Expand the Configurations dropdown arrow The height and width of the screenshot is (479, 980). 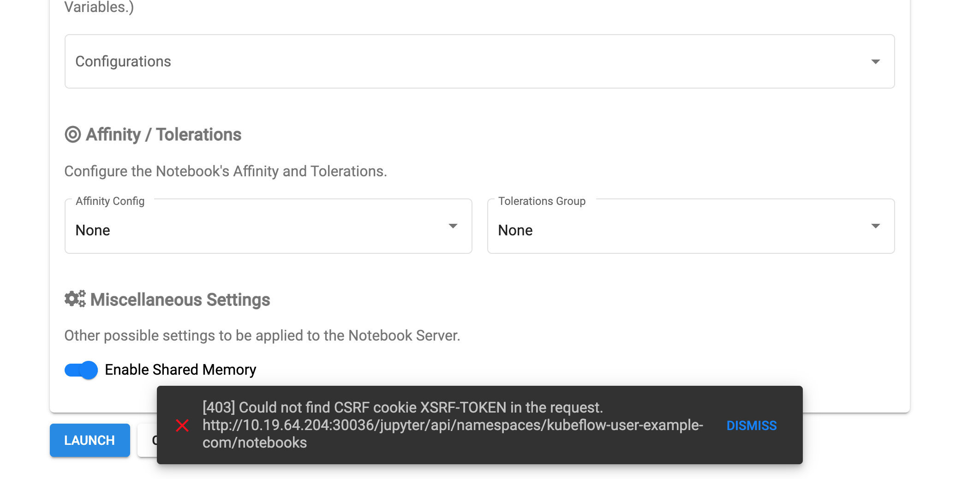pos(875,62)
